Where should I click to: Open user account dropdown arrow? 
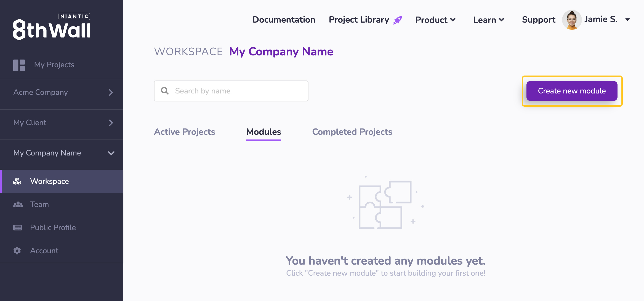tap(627, 20)
